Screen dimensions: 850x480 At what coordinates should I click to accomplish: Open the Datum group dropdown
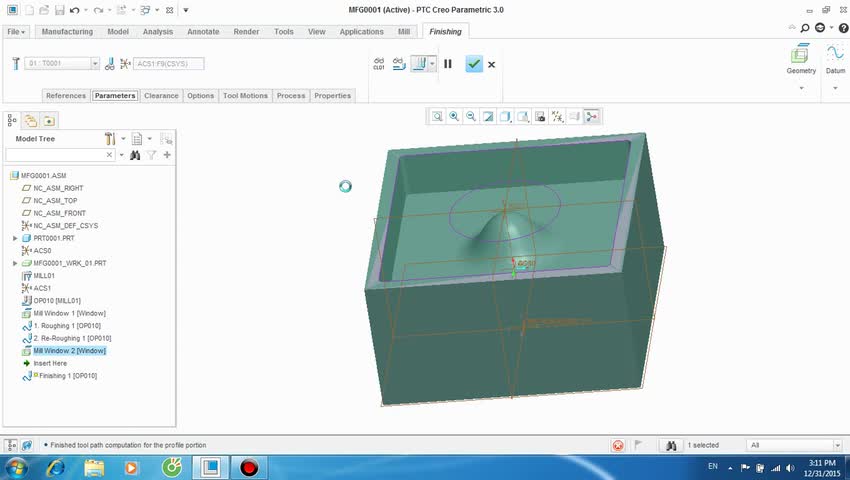(x=835, y=88)
